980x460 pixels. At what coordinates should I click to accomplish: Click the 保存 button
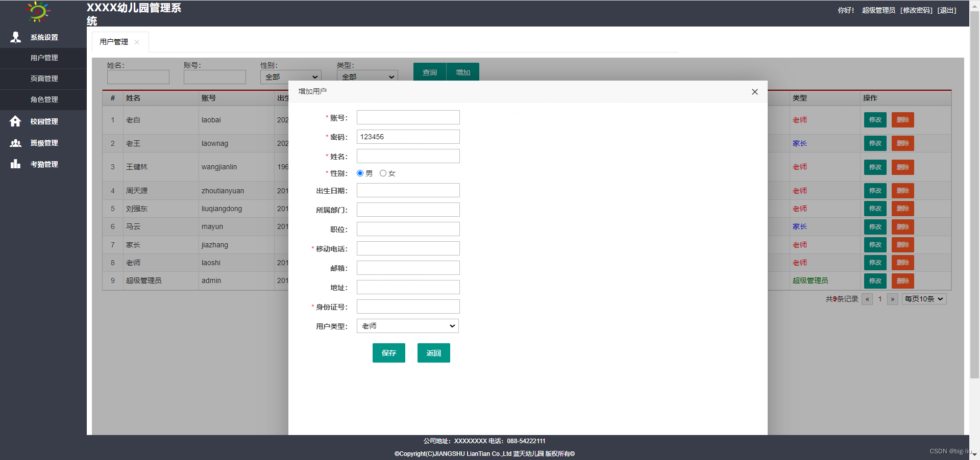(389, 353)
